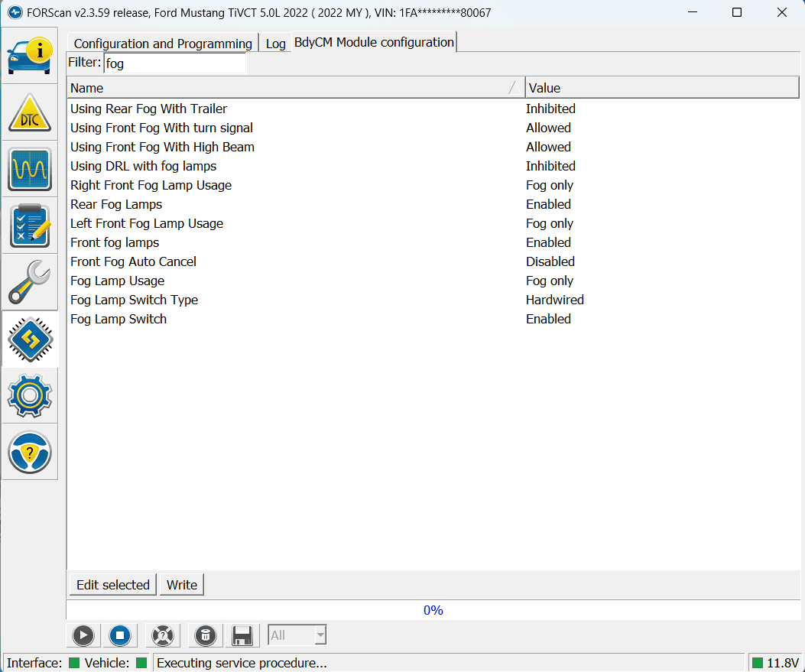Click the FORScan title bar app icon
Screen dimensions: 805x672
15,12
